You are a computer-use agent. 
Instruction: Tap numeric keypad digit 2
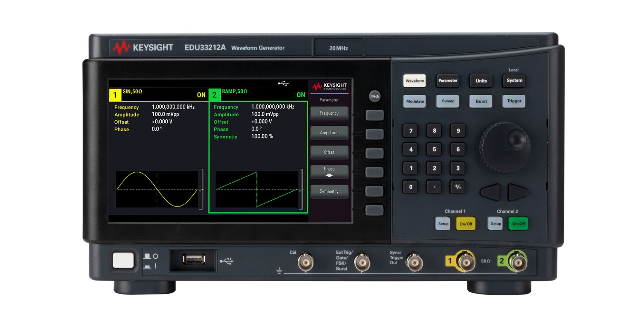[434, 168]
